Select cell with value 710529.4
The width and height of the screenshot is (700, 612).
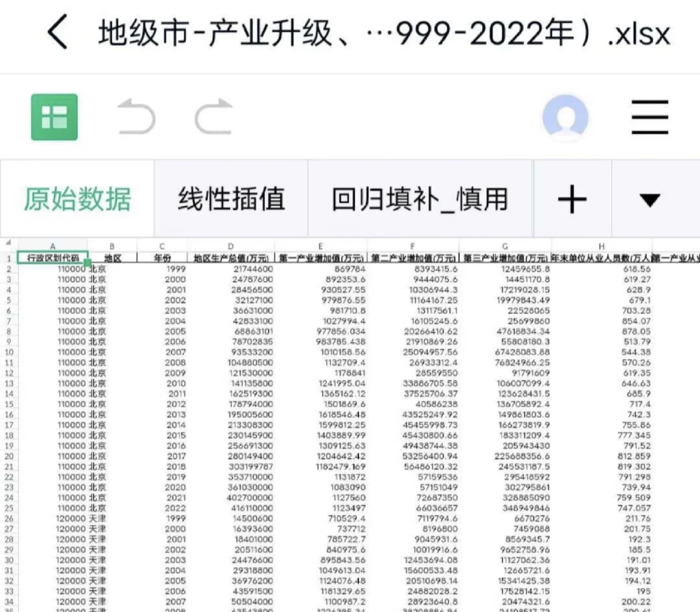point(321,518)
